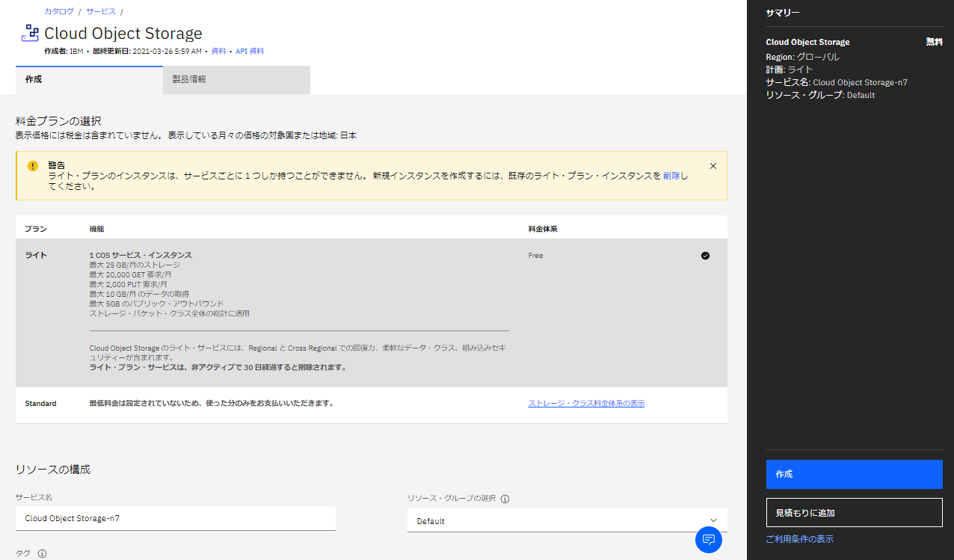Open the API 資料 link
Screen dimensions: 954x560
pos(250,52)
